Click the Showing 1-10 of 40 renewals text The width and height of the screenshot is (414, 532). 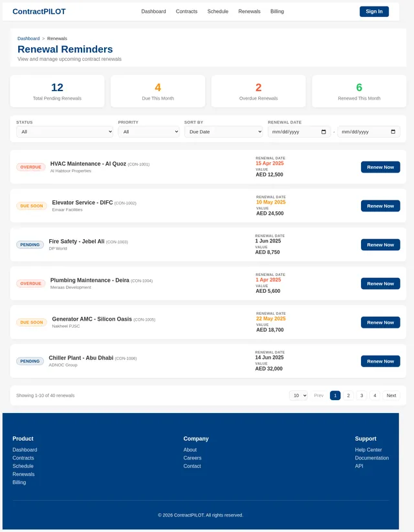45,395
